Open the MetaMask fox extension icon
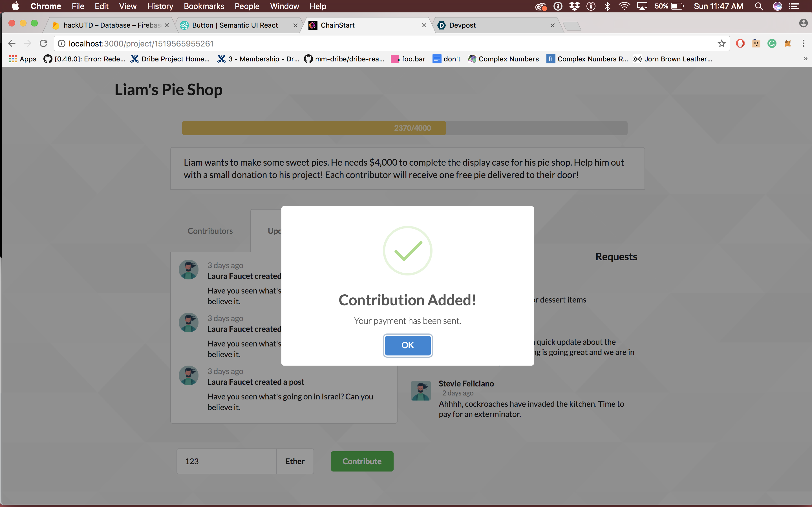This screenshot has width=812, height=507. pos(787,44)
